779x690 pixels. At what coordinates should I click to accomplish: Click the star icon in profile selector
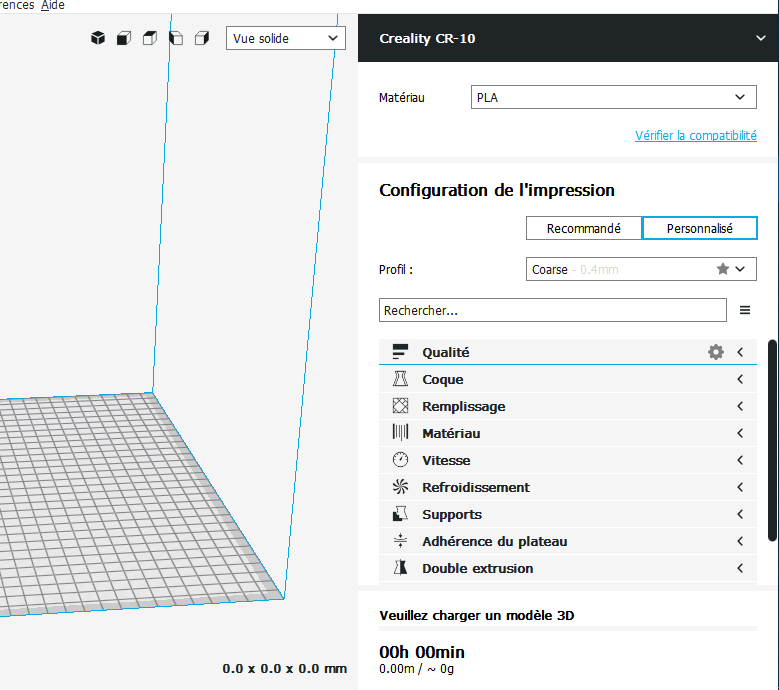pyautogui.click(x=723, y=269)
